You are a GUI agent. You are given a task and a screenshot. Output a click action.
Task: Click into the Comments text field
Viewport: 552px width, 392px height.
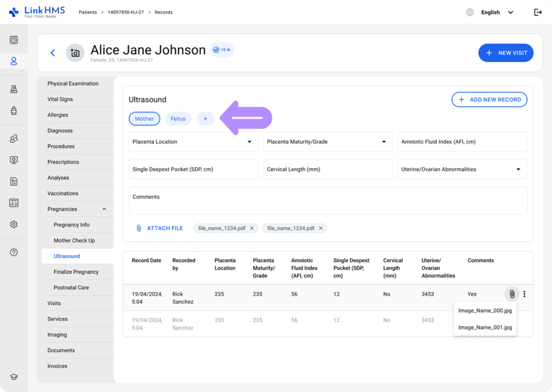(328, 201)
